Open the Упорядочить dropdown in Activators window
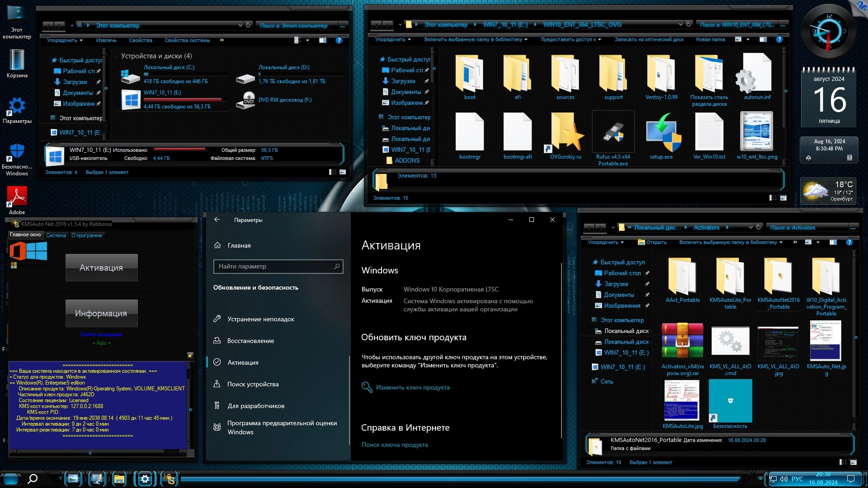Image resolution: width=868 pixels, height=488 pixels. point(605,243)
